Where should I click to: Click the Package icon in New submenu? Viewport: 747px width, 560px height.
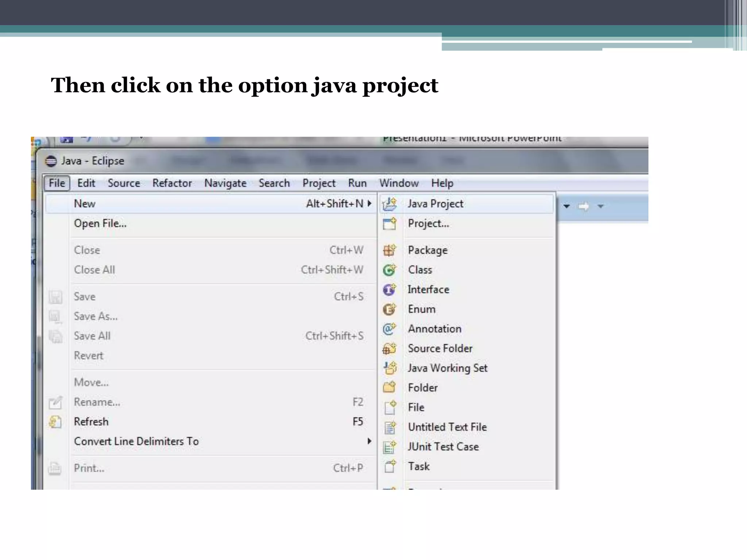(x=389, y=250)
